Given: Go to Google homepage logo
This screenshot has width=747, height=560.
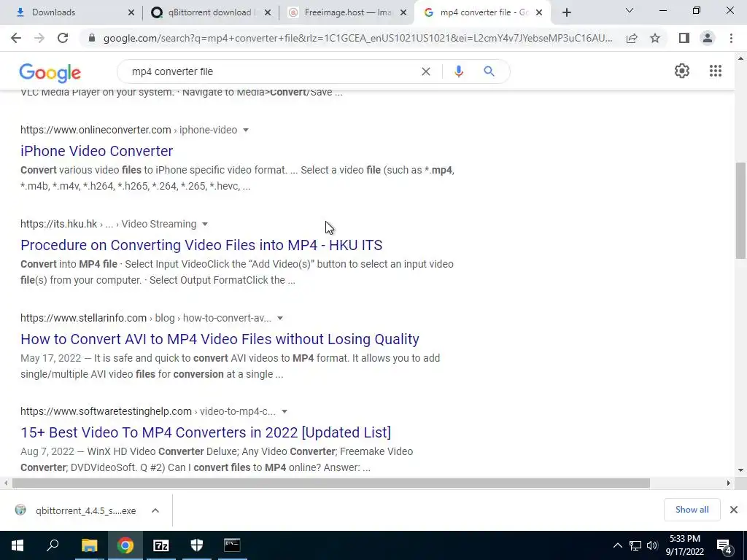Looking at the screenshot, I should 50,73.
